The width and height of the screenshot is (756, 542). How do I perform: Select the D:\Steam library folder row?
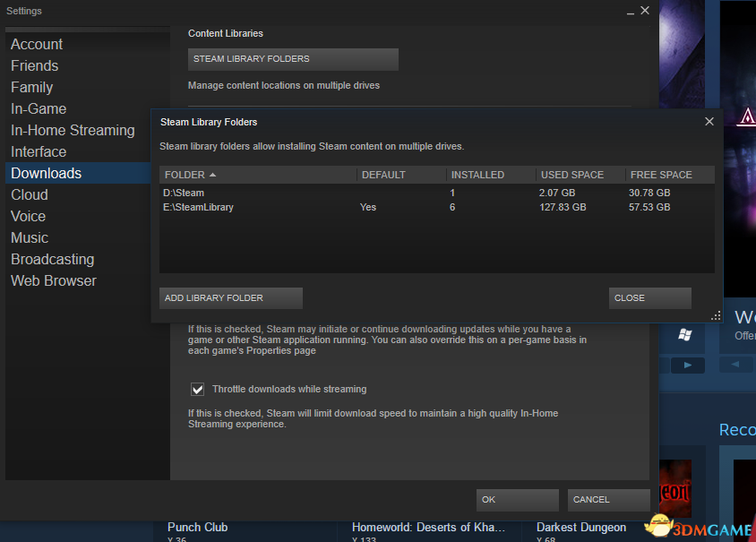tap(437, 193)
